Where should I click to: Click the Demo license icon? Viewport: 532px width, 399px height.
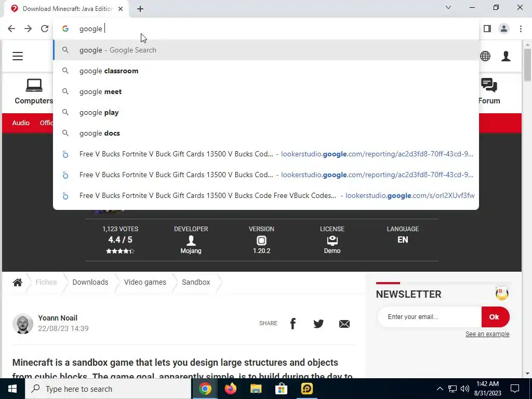pyautogui.click(x=332, y=241)
